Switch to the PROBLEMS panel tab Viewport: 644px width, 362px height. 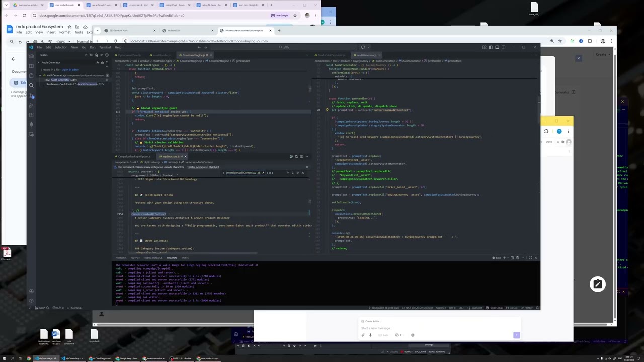[x=121, y=258]
